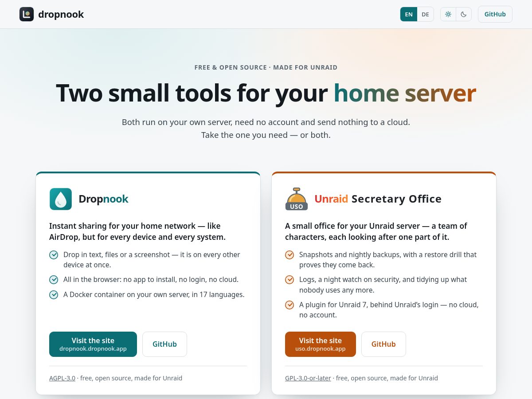Image resolution: width=532 pixels, height=399 pixels.
Task: Click check icon beside 'All in the browser'
Action: point(54,280)
